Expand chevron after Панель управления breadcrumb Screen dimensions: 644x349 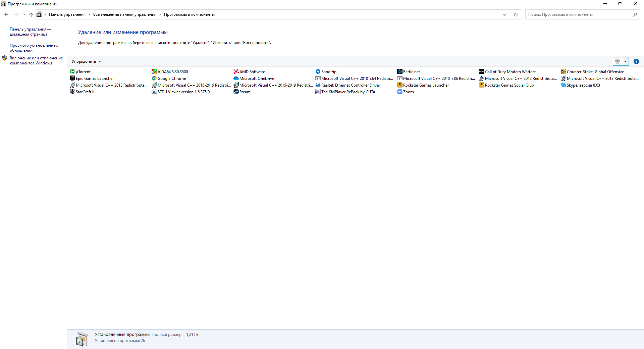[x=89, y=14]
